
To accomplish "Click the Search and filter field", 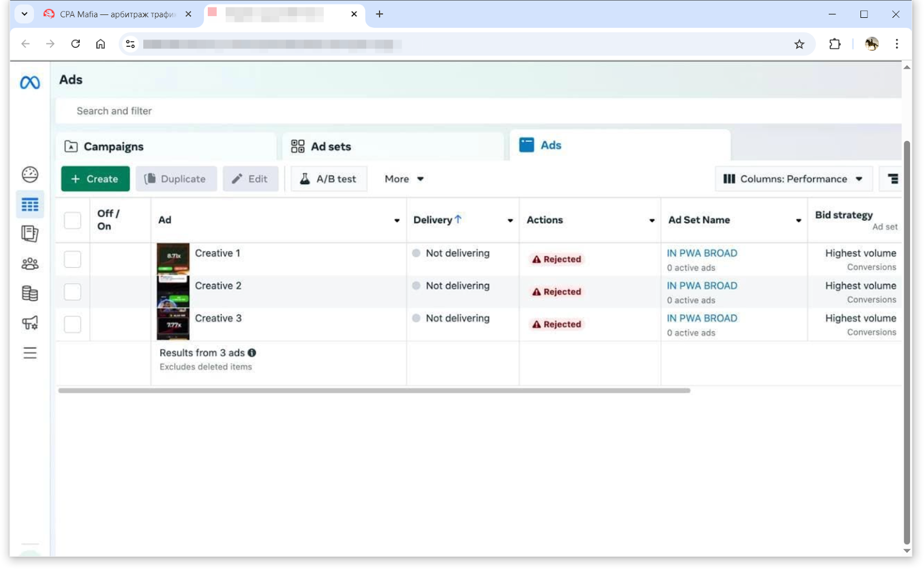I will pos(478,111).
